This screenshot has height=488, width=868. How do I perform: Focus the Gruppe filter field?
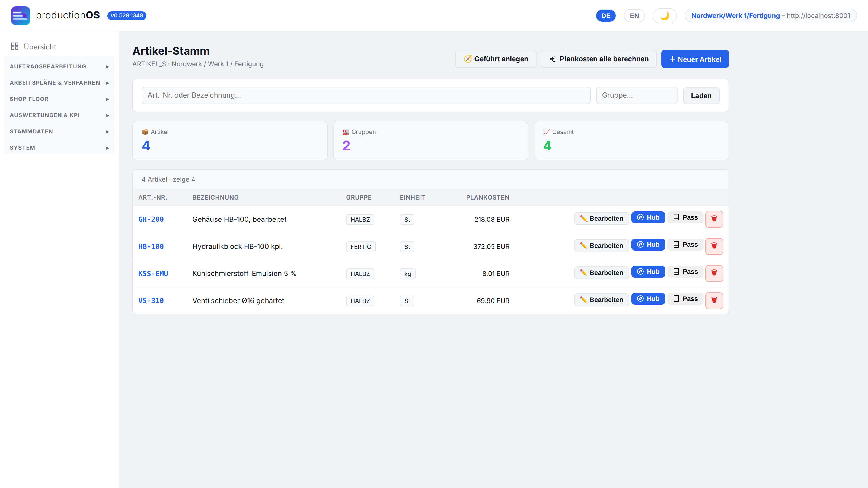[x=637, y=95]
